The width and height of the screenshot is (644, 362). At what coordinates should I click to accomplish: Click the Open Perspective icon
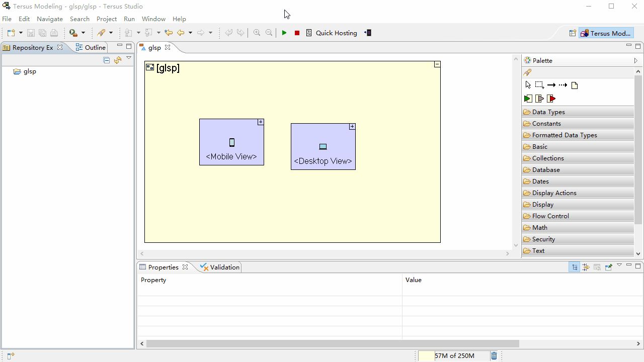click(x=573, y=33)
